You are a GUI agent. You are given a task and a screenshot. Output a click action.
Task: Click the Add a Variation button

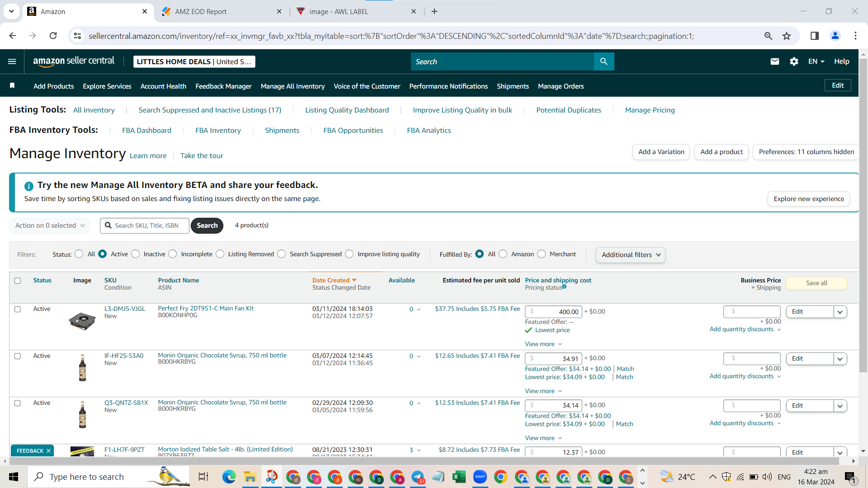pyautogui.click(x=661, y=152)
